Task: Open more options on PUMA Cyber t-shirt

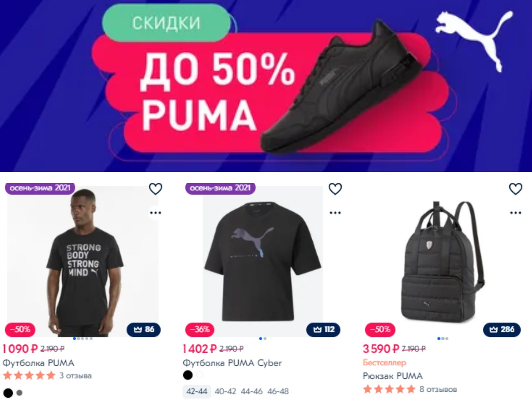Action: (335, 213)
